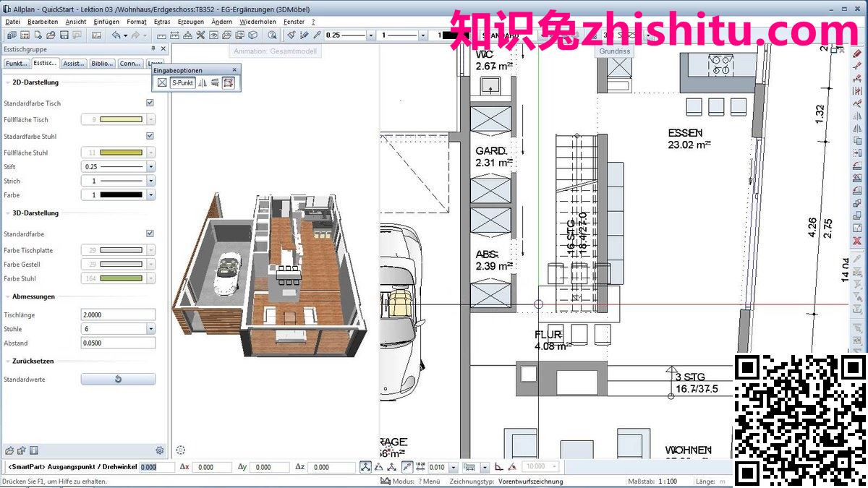Click the magnifier search icon in toolbar
Viewport: 868px width, 488px height.
(273, 35)
